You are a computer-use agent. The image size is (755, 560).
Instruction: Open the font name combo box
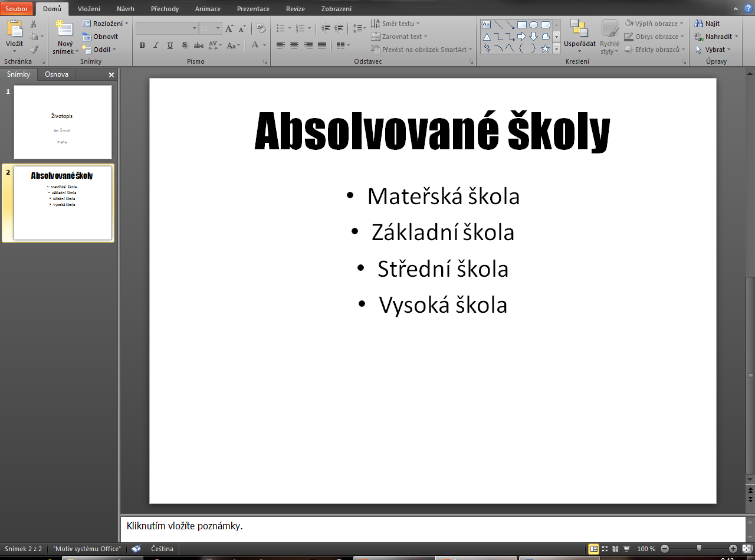(x=167, y=28)
